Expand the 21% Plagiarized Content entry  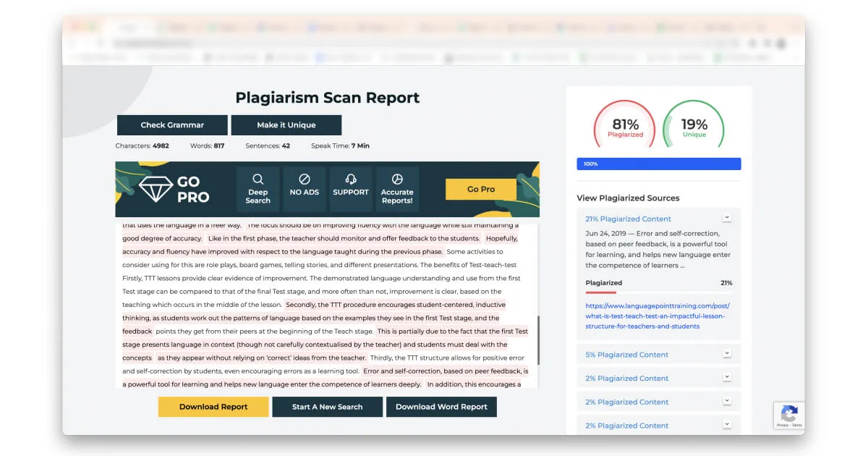pos(727,217)
